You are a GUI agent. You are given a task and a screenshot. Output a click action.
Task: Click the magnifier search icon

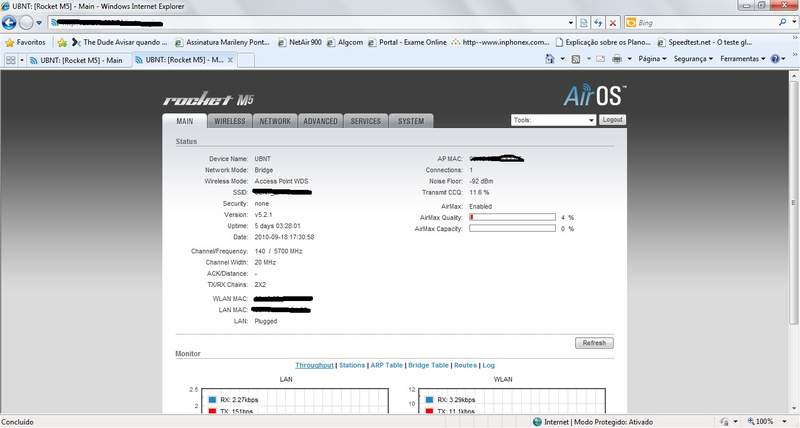tap(782, 22)
